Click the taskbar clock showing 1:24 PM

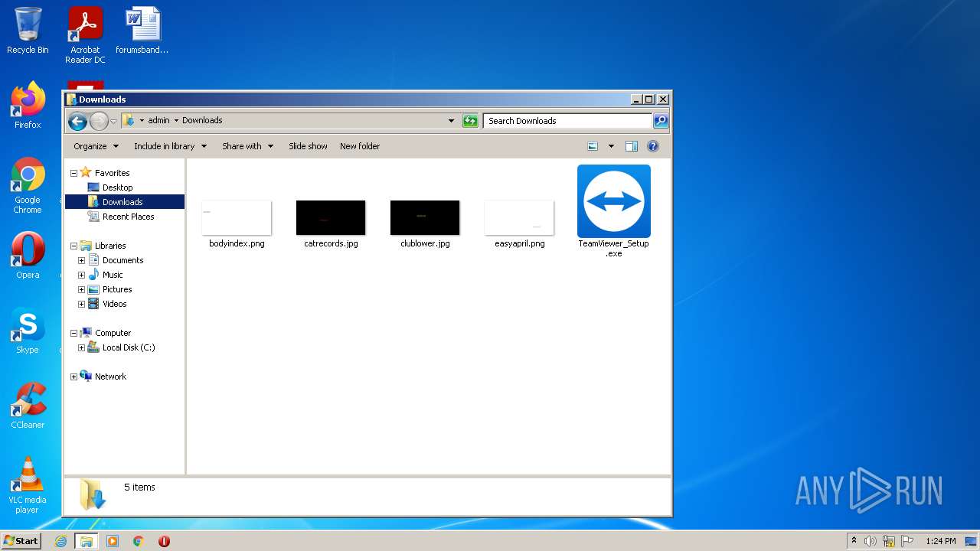[x=940, y=541]
